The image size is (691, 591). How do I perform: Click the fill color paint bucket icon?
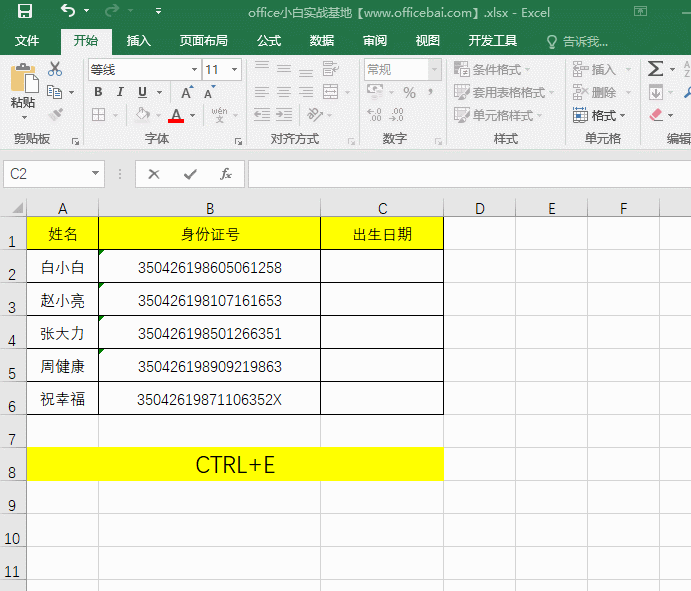pyautogui.click(x=142, y=115)
